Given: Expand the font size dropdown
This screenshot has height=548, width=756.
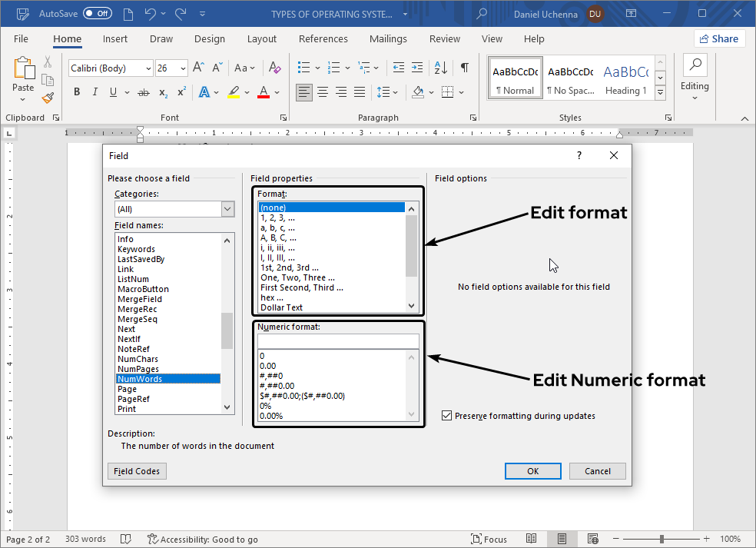Looking at the screenshot, I should click(183, 68).
